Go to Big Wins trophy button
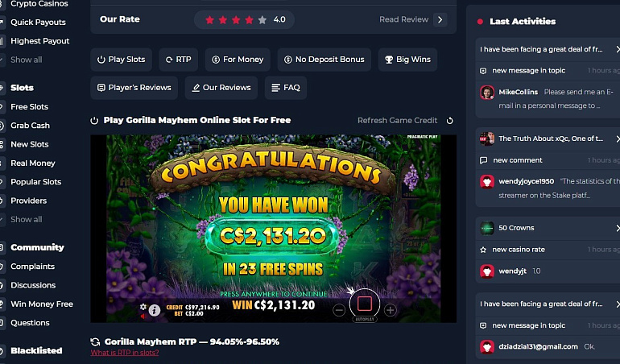This screenshot has height=364, width=620. coord(407,60)
